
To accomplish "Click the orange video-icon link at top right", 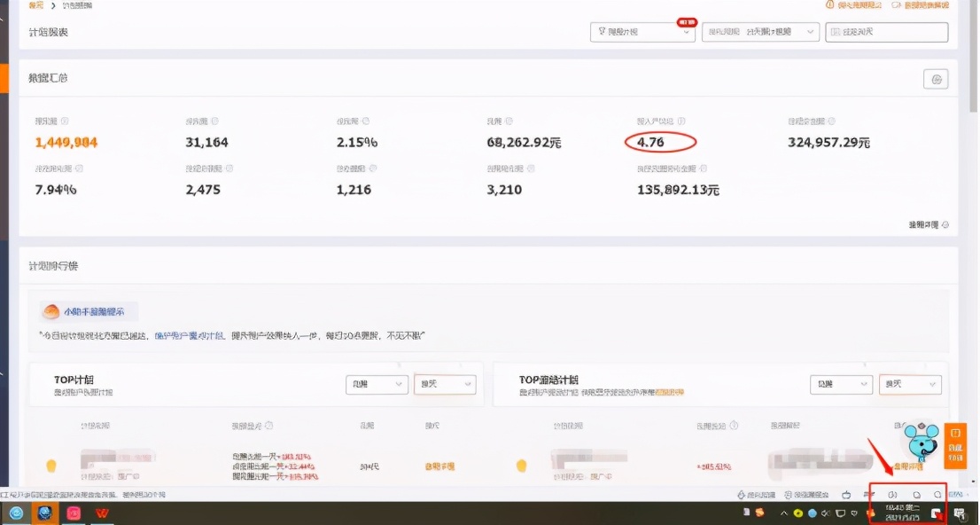I will pyautogui.click(x=920, y=5).
